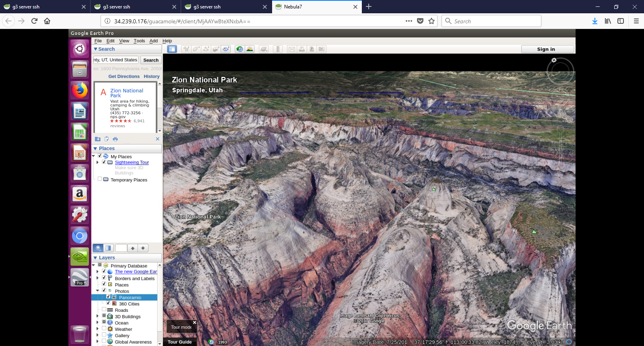Image resolution: width=644 pixels, height=346 pixels.
Task: Open Firefox from the Ubuntu dock
Action: (x=80, y=90)
